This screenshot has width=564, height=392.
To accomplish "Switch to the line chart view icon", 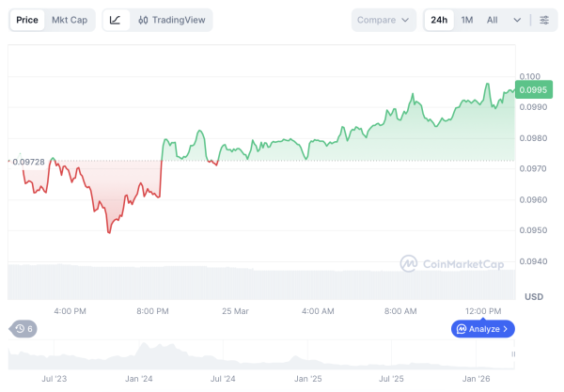I will (116, 20).
